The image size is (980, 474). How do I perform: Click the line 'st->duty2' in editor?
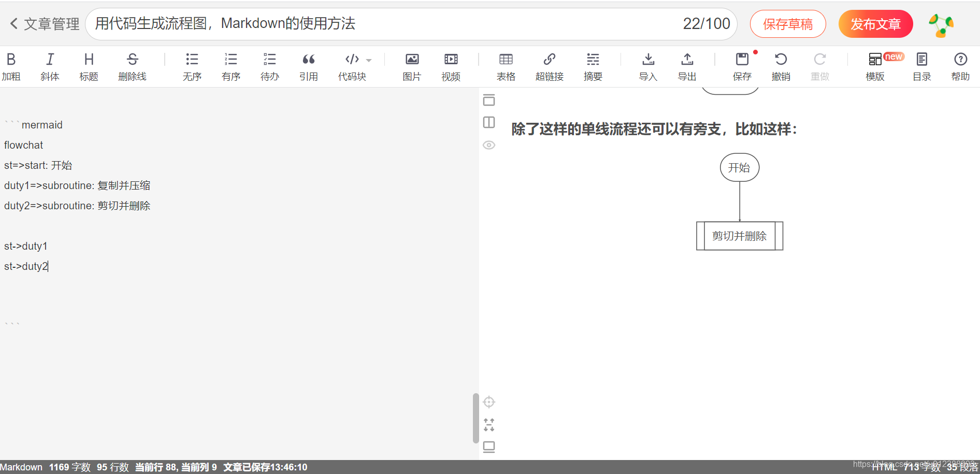click(x=26, y=266)
